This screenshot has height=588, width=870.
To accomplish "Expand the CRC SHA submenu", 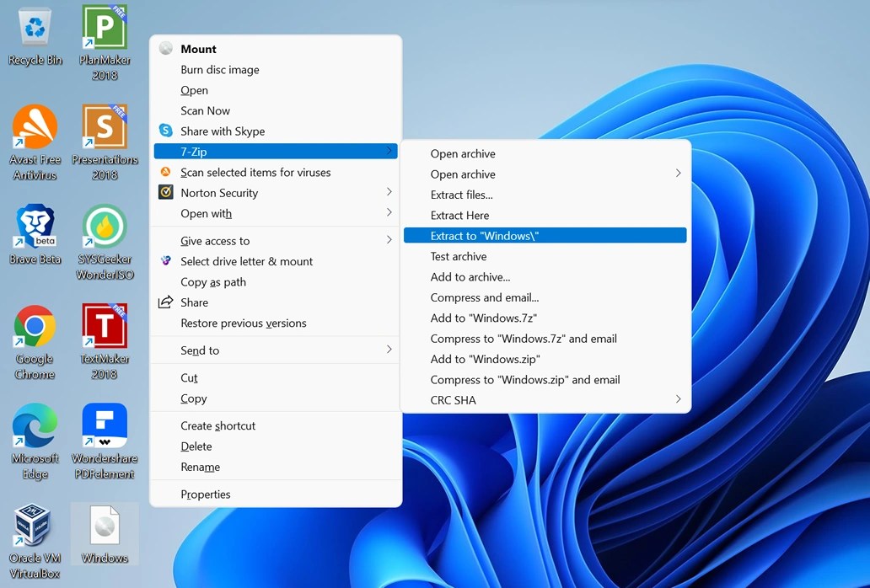I will 546,400.
